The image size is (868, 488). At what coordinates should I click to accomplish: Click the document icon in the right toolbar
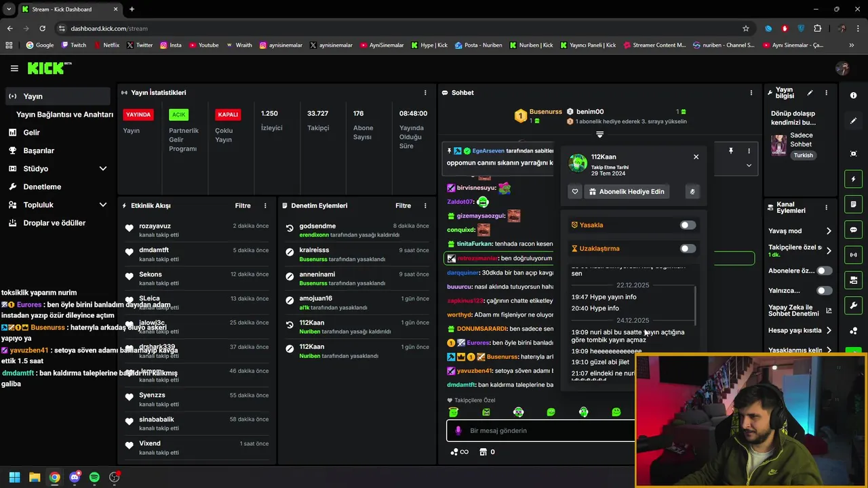point(853,204)
